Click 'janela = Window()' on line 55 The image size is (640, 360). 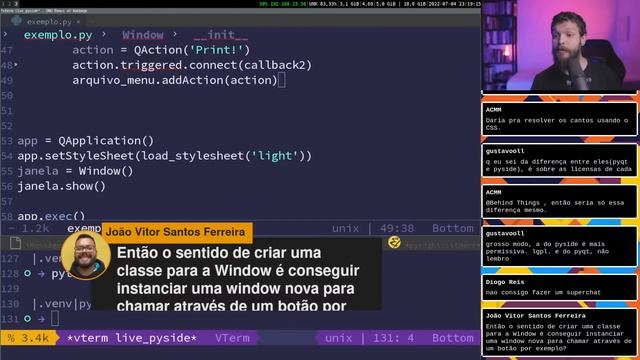(75, 171)
